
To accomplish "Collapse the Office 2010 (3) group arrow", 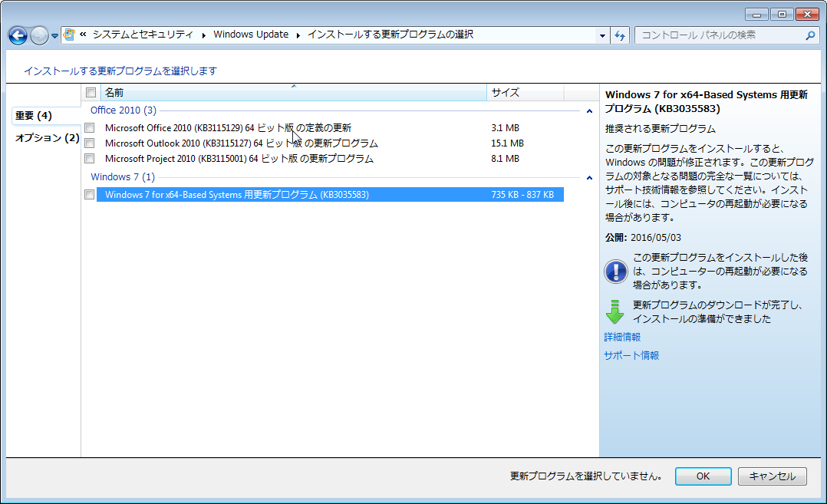I will tap(589, 110).
